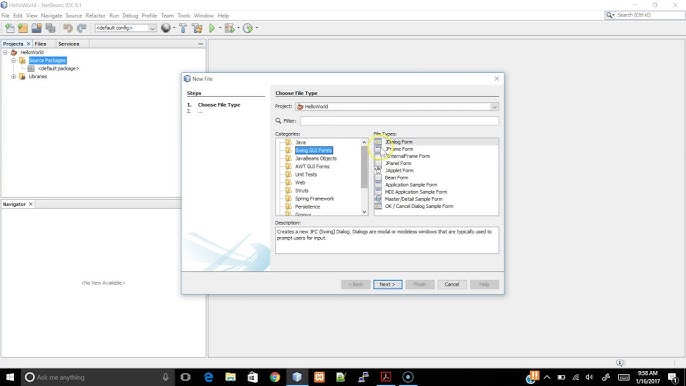Viewport: 686px width, 386px height.
Task: Select the JFrame Form file type
Action: pyautogui.click(x=399, y=149)
